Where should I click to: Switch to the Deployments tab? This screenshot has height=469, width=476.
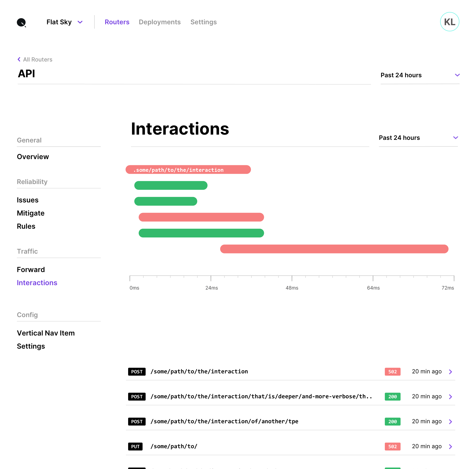[x=159, y=22]
